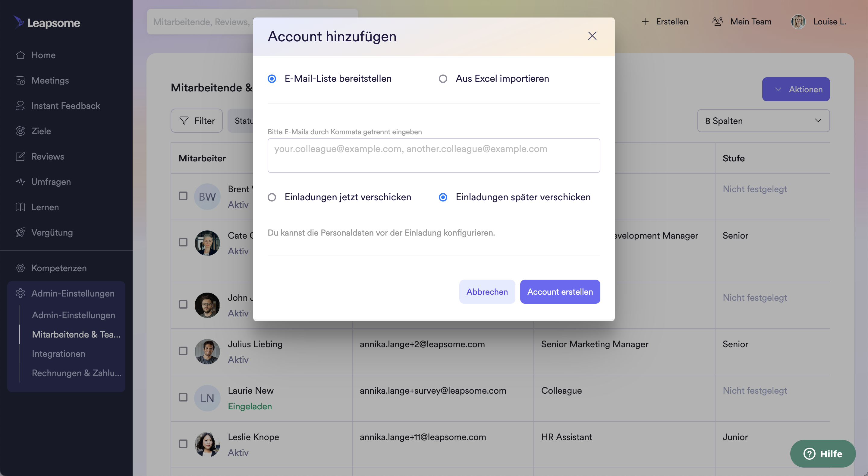Navigate to Reviews
Viewport: 868px width, 476px height.
(x=48, y=156)
